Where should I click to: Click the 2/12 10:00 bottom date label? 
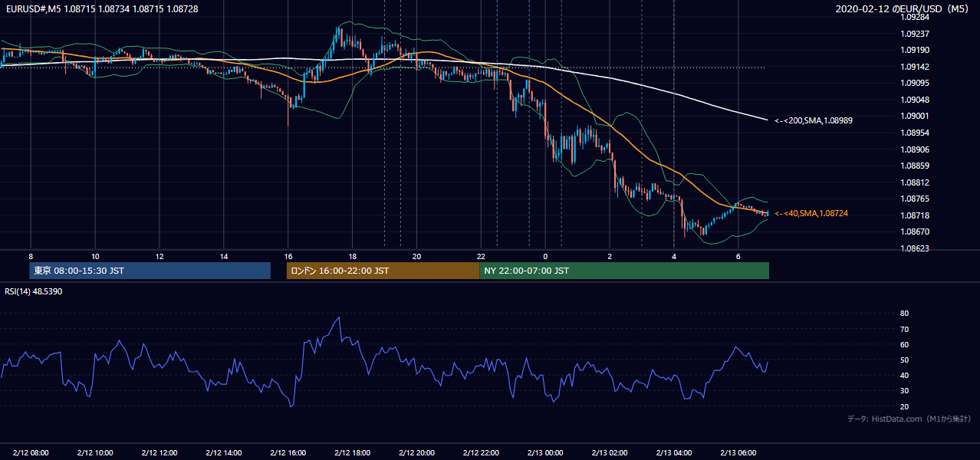pos(95,453)
